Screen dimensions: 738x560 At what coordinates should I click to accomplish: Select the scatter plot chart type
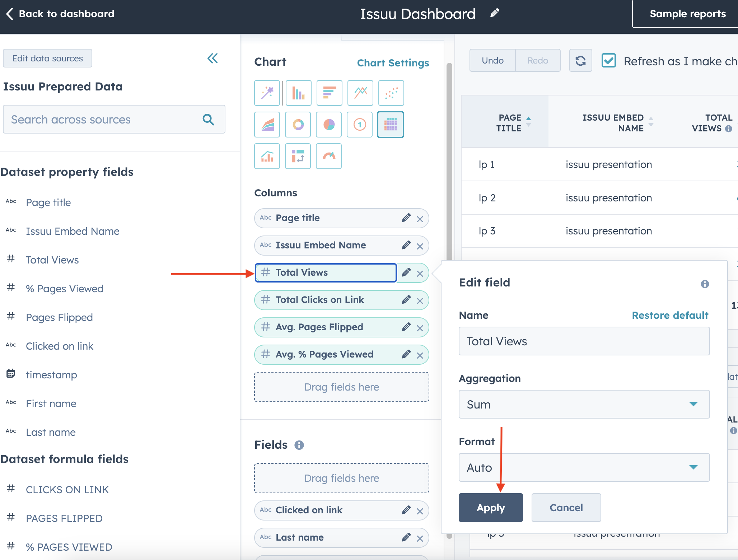(x=391, y=93)
